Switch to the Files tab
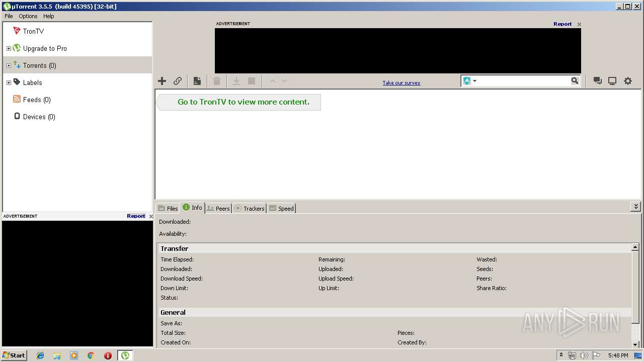The width and height of the screenshot is (644, 362). point(168,208)
